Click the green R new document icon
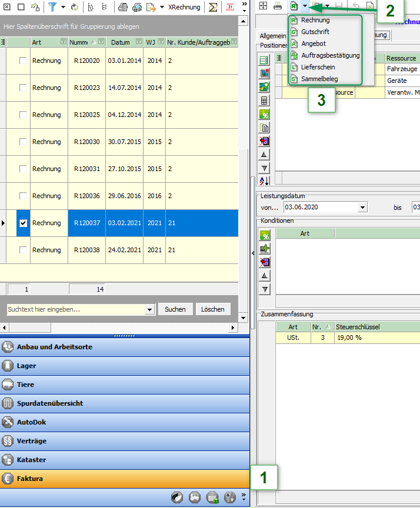The height and width of the screenshot is (508, 420). (294, 5)
